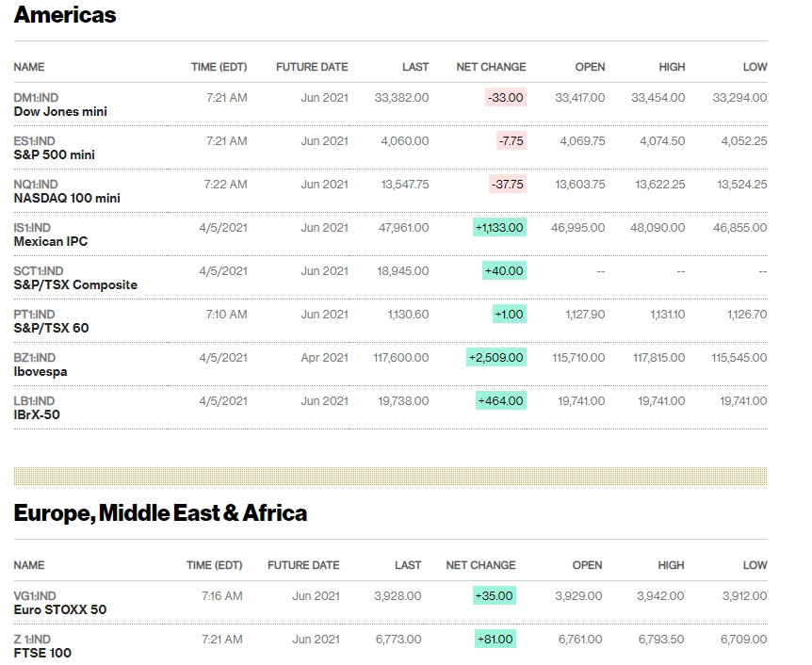Click the LOW column header in Americas table
812x665 pixels.
pos(755,67)
